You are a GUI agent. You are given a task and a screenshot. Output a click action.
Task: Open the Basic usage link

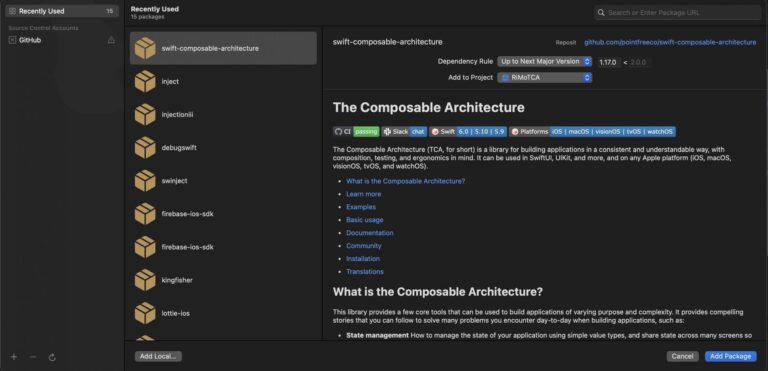(365, 220)
